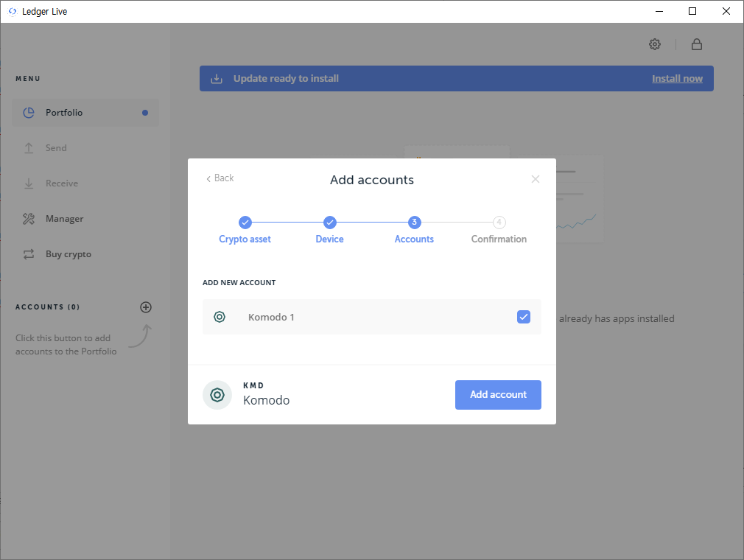The image size is (744, 560).
Task: Select the Accounts step number 3
Action: pyautogui.click(x=414, y=230)
